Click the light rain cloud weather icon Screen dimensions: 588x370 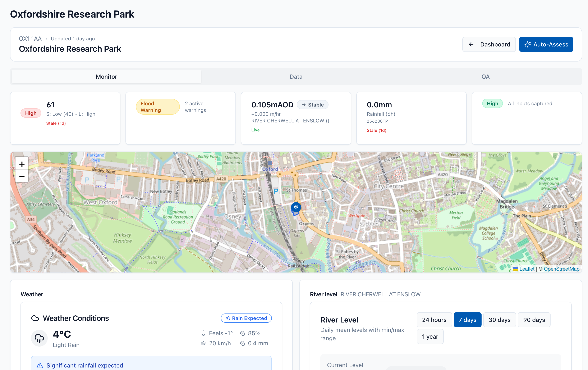point(39,338)
